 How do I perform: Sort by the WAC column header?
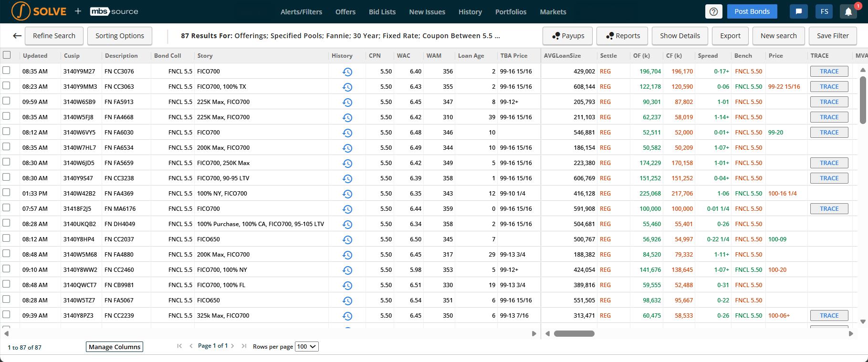404,56
